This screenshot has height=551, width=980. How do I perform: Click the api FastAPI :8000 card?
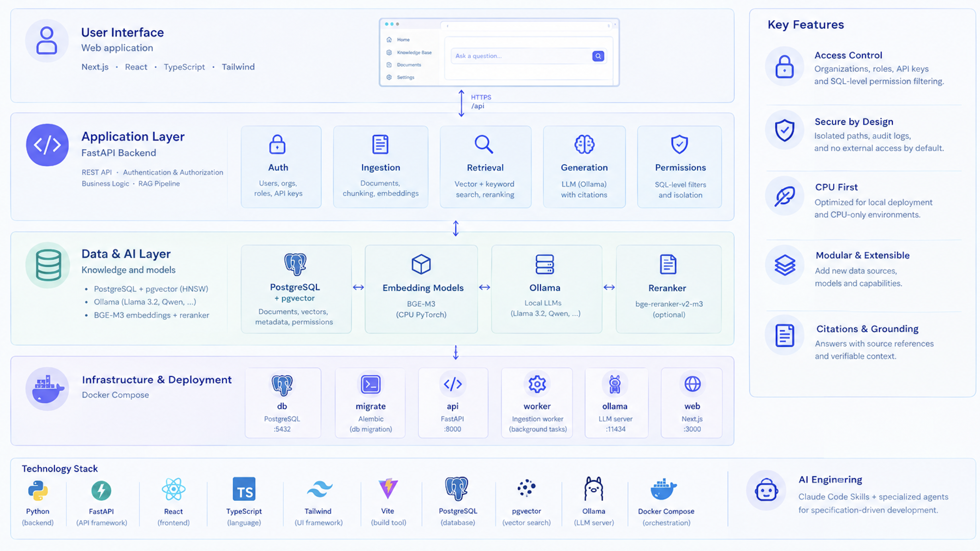[453, 403]
